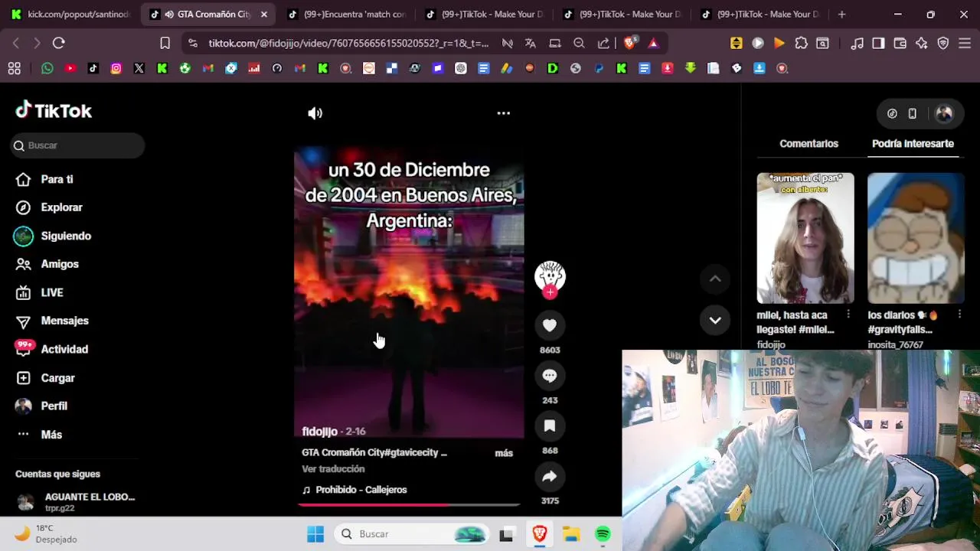Save video with the bookmark icon
Viewport: 980px width, 551px height.
[x=550, y=426]
